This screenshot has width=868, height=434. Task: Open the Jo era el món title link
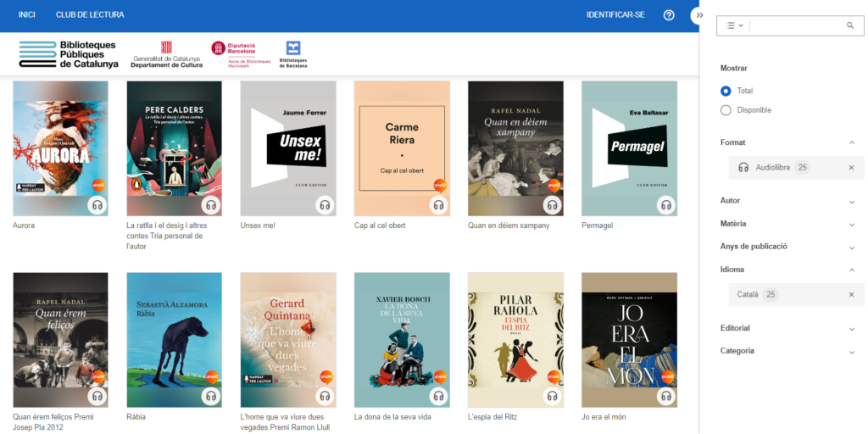604,417
